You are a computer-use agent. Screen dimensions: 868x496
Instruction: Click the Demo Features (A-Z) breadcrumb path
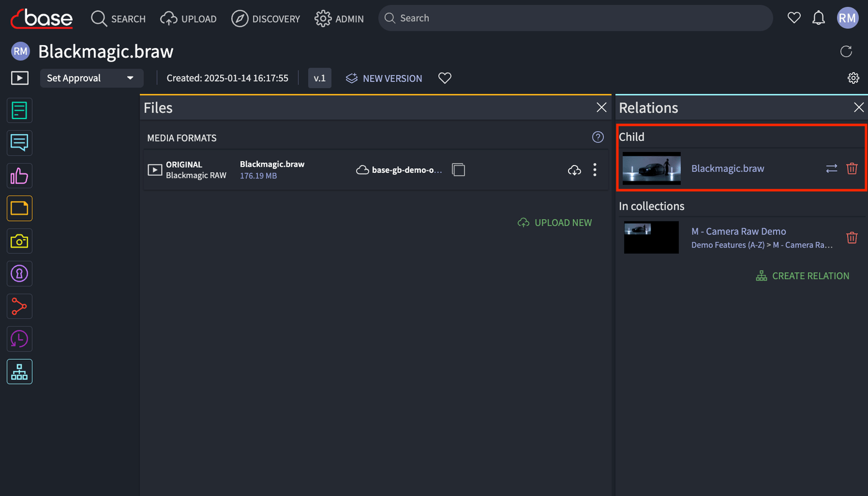click(x=727, y=245)
